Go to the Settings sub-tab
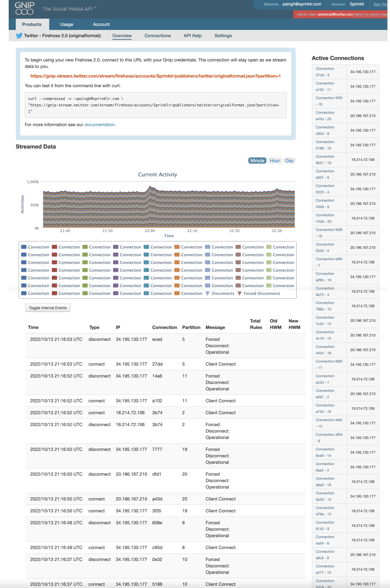 [x=223, y=36]
